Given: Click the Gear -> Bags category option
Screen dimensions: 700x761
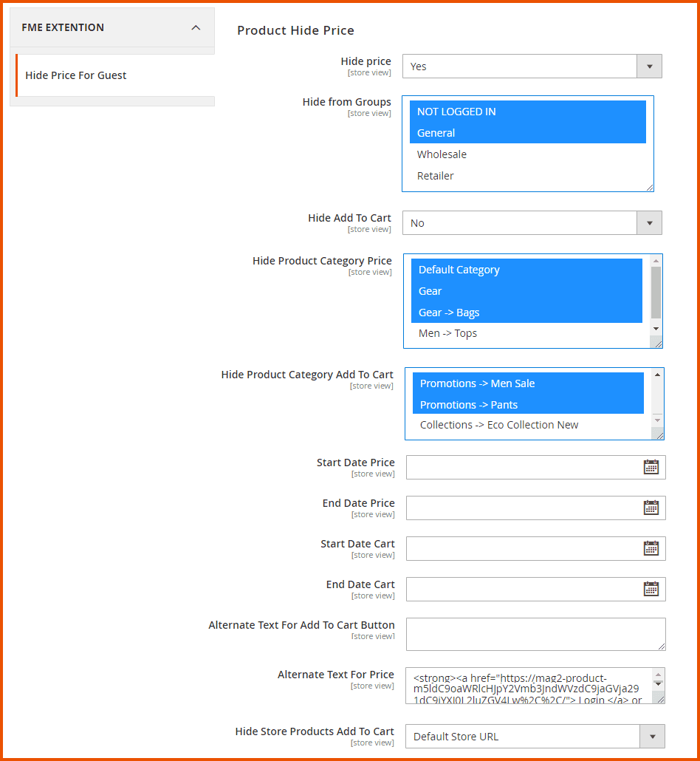Looking at the screenshot, I should pyautogui.click(x=449, y=313).
